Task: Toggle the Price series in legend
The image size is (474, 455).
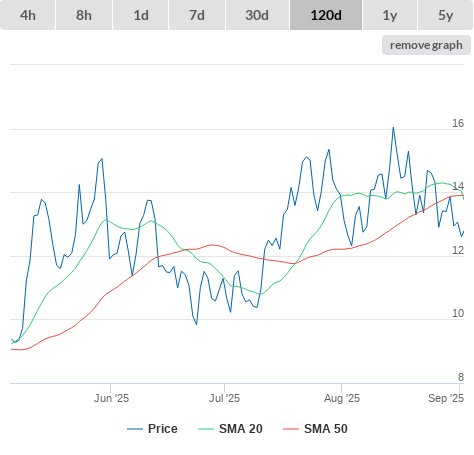Action: tap(152, 429)
